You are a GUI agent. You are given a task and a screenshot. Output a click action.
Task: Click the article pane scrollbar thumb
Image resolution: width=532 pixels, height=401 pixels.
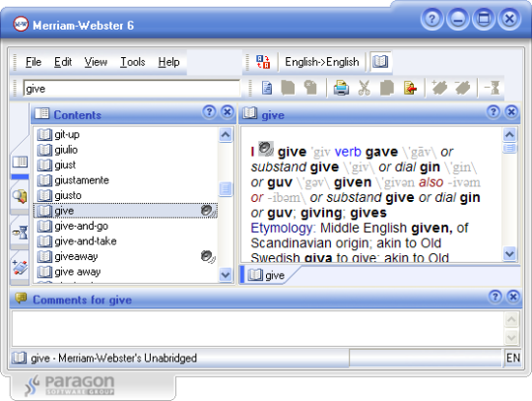[509, 148]
